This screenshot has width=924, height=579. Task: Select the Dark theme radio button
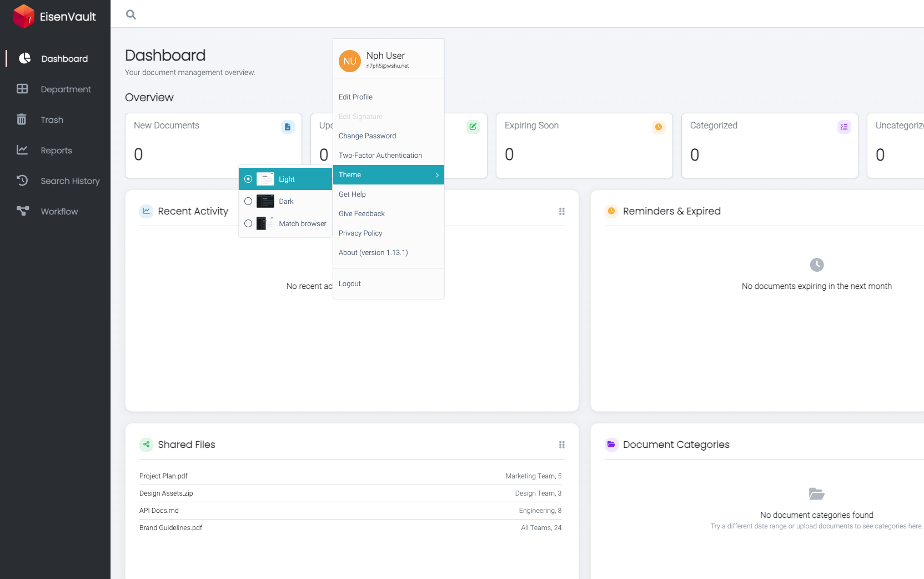tap(248, 201)
